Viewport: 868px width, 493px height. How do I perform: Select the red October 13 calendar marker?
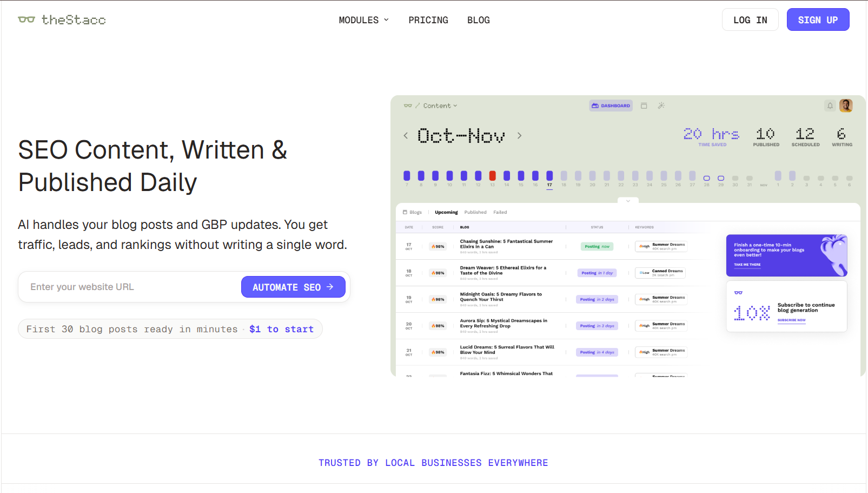492,175
